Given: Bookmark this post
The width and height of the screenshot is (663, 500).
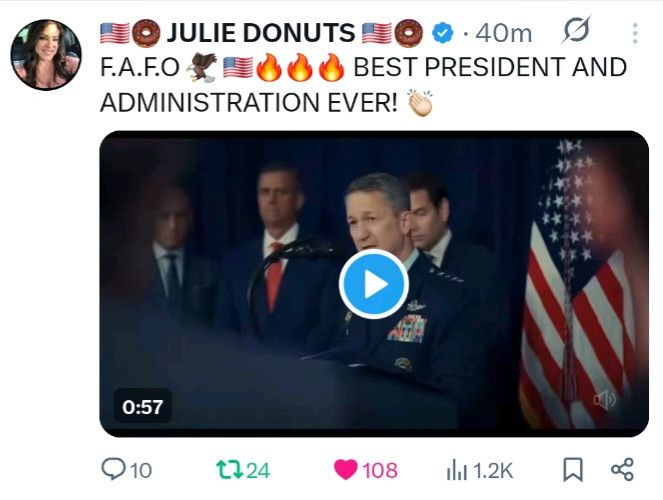Looking at the screenshot, I should click(573, 469).
